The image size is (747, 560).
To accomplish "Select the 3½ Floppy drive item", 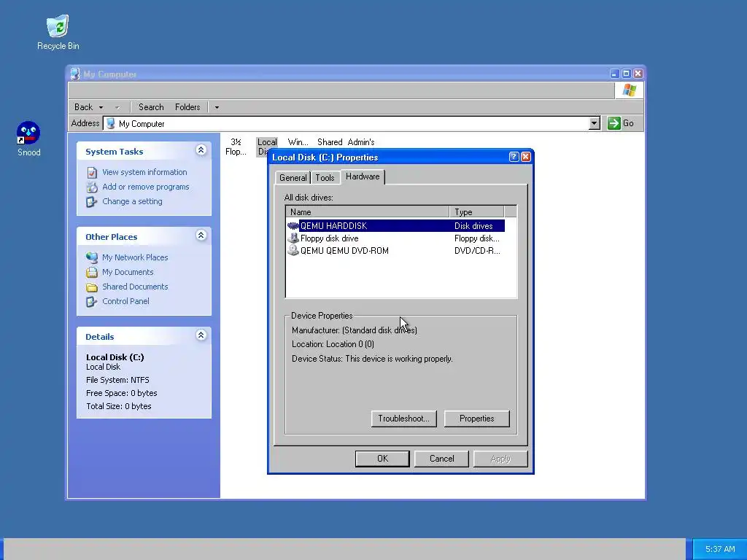I will click(x=236, y=147).
